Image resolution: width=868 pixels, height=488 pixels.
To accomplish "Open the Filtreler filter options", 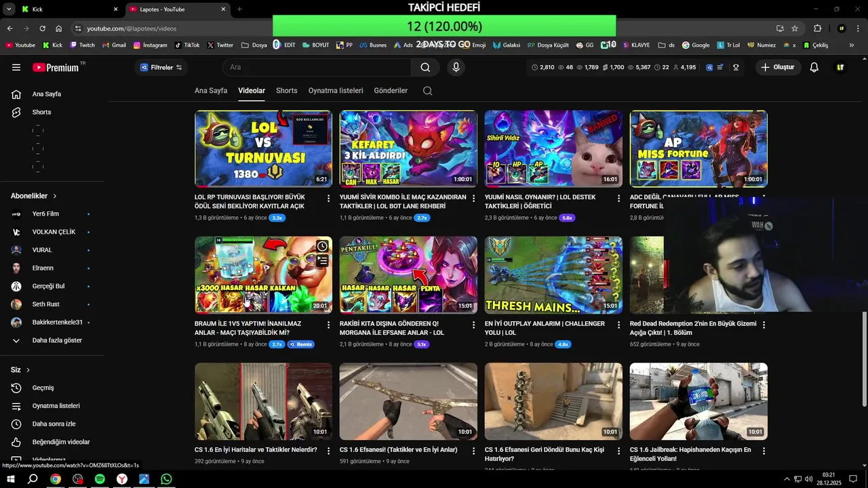I will 161,67.
